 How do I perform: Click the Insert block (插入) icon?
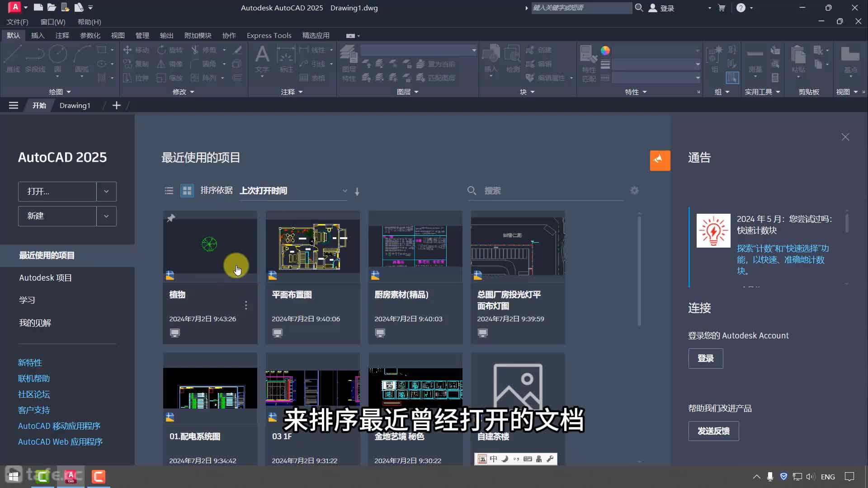[x=491, y=59]
